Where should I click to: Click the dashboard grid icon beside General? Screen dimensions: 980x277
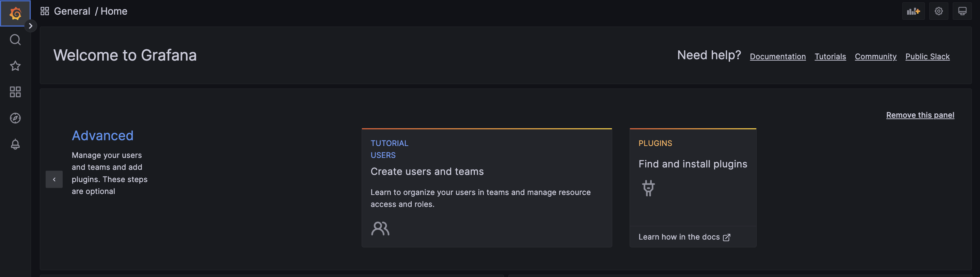coord(45,11)
